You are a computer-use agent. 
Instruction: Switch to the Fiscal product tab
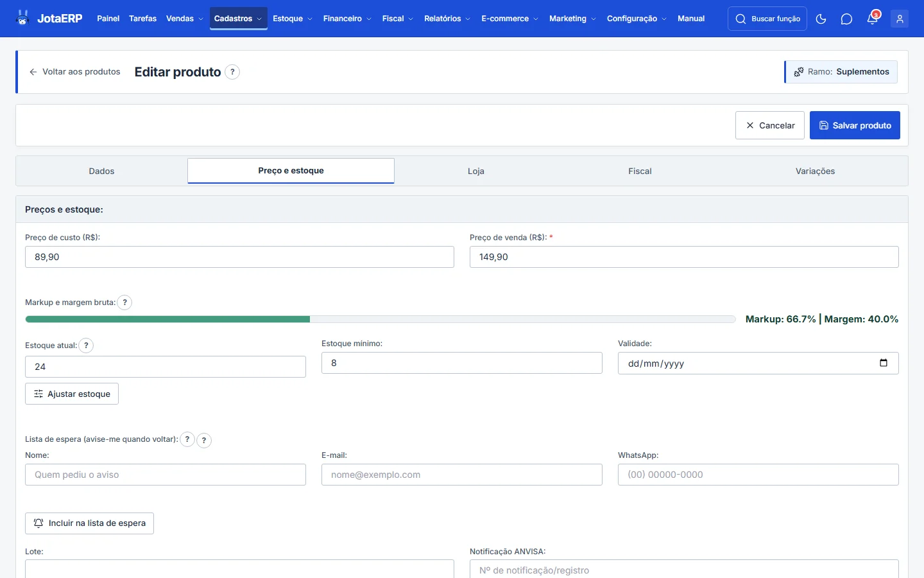pos(640,171)
